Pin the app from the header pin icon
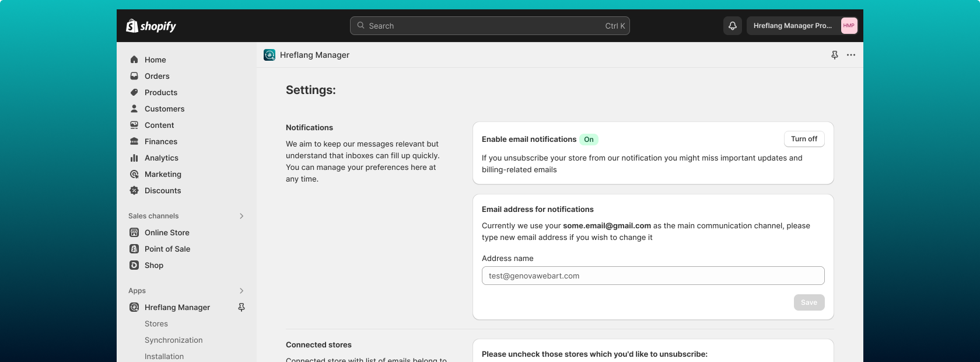The image size is (980, 362). click(835, 55)
